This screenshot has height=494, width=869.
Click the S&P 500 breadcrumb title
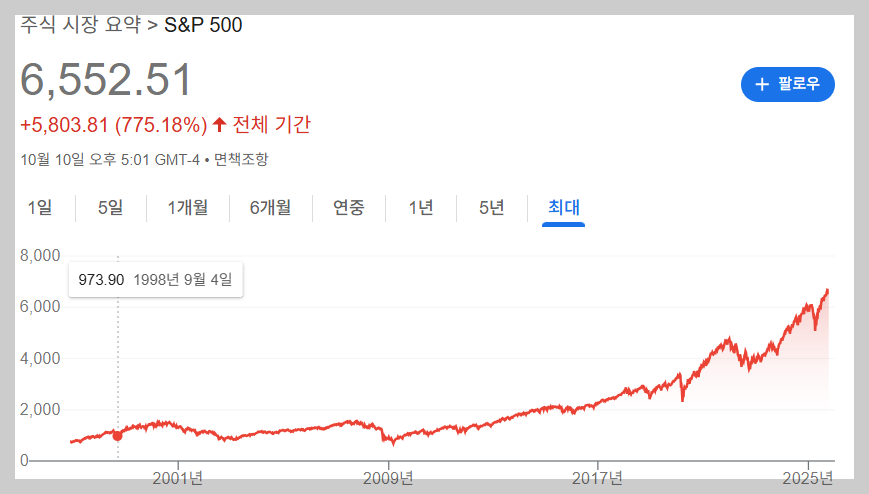tap(203, 25)
